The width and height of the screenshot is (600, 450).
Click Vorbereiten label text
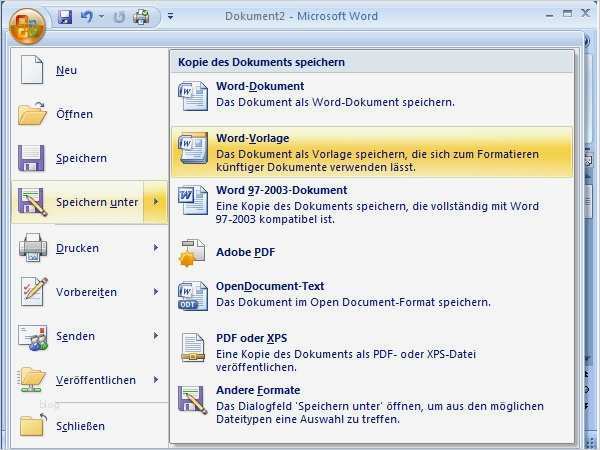[x=86, y=292]
